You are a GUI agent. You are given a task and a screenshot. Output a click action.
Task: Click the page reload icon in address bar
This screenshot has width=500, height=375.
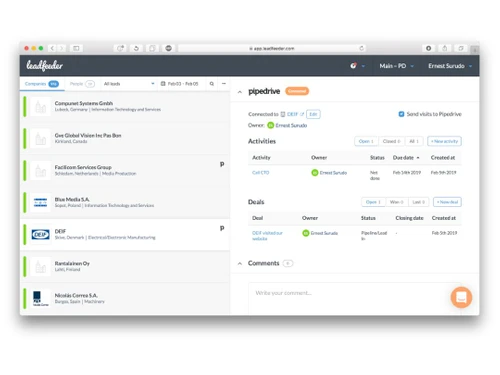point(361,48)
